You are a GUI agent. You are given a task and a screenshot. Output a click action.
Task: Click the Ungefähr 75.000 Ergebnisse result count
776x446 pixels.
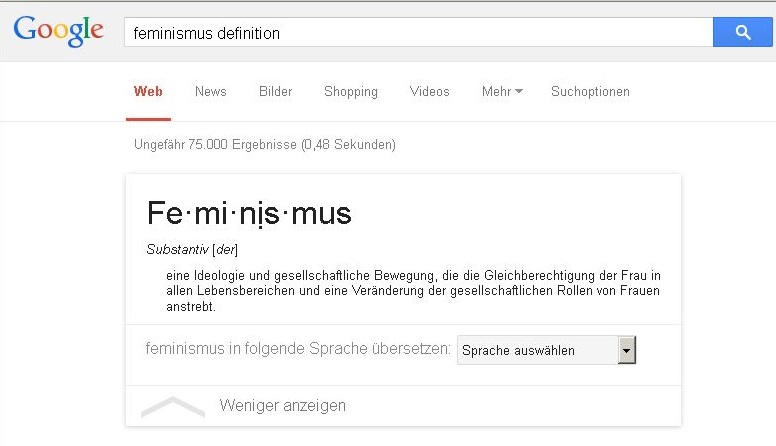265,145
